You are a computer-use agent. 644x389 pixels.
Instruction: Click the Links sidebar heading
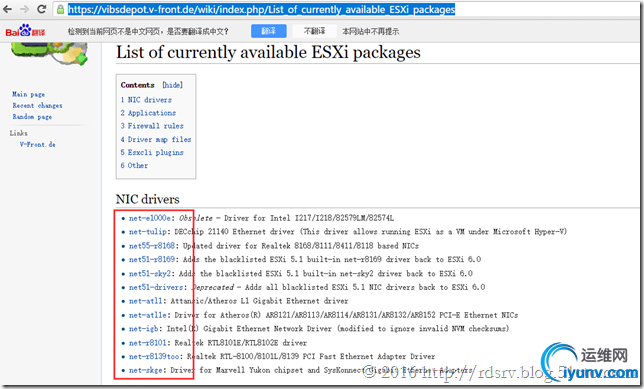[18, 133]
